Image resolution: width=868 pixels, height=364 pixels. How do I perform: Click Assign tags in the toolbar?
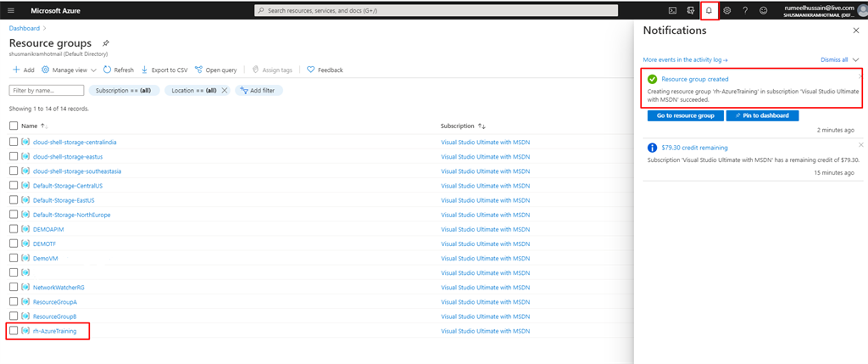272,70
